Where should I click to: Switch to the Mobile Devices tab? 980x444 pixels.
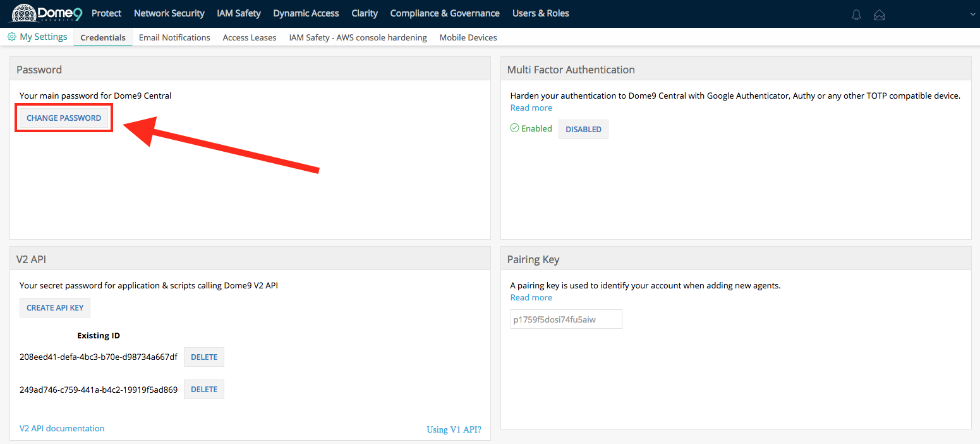point(468,37)
